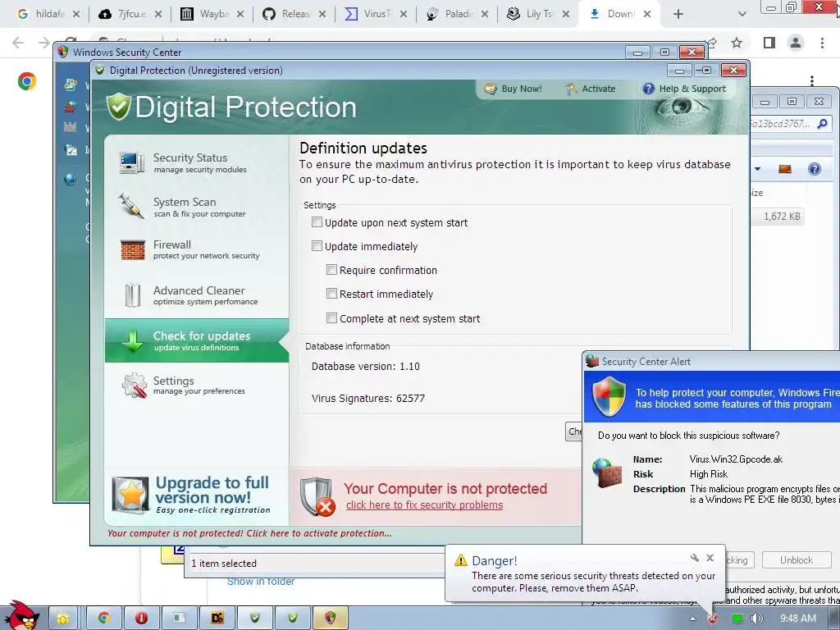Viewport: 840px width, 630px height.
Task: Open Advanced Cleaner section
Action: point(196,295)
